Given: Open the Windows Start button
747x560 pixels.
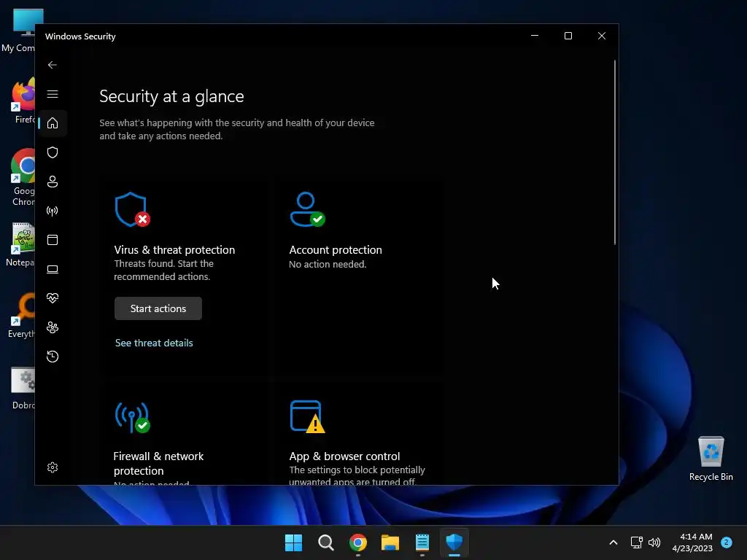Looking at the screenshot, I should (293, 542).
